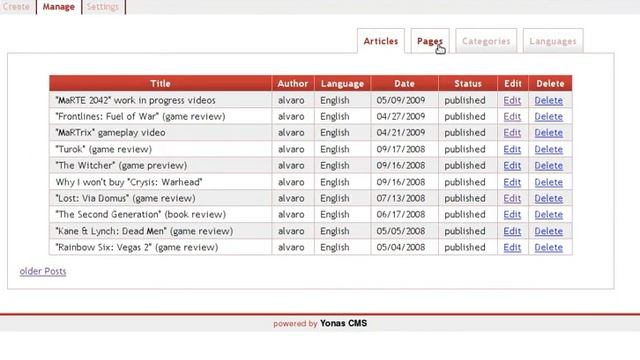
Task: Go to the Settings tab
Action: (103, 7)
